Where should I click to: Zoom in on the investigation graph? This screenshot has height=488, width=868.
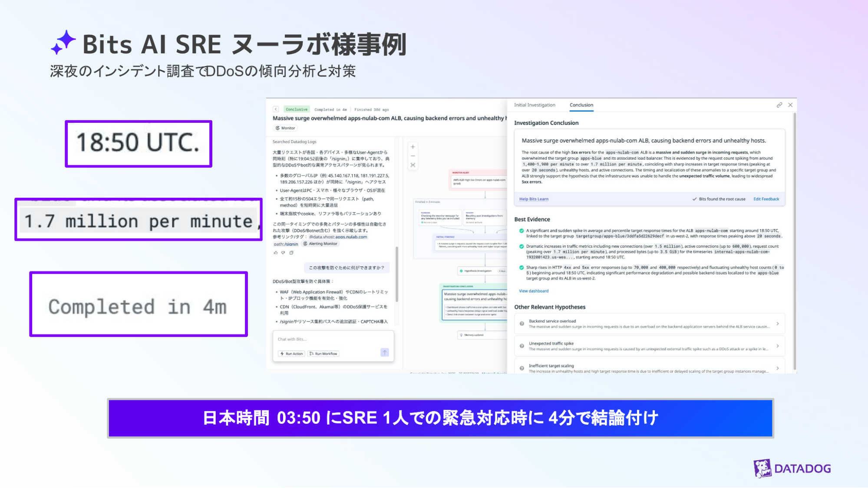point(413,147)
